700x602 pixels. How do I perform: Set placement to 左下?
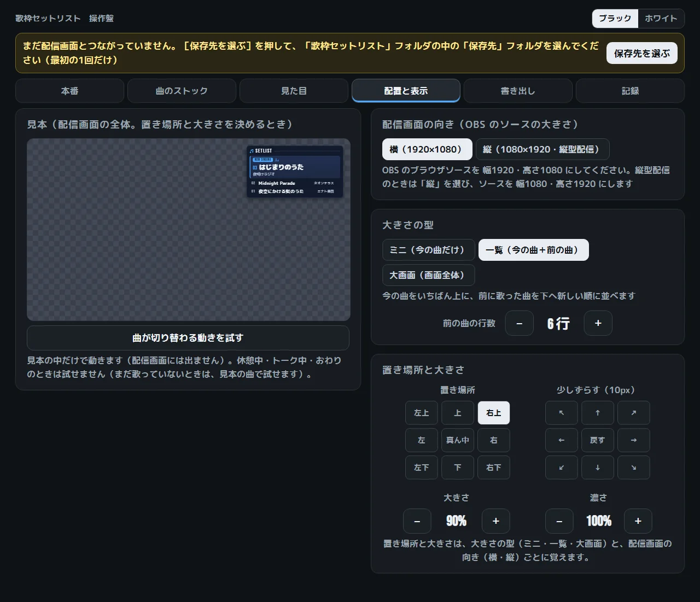pyautogui.click(x=421, y=467)
